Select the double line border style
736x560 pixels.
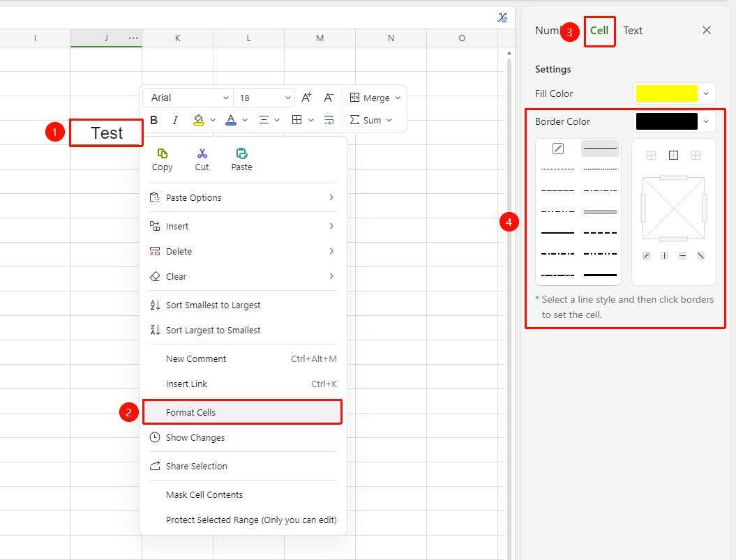(x=600, y=212)
